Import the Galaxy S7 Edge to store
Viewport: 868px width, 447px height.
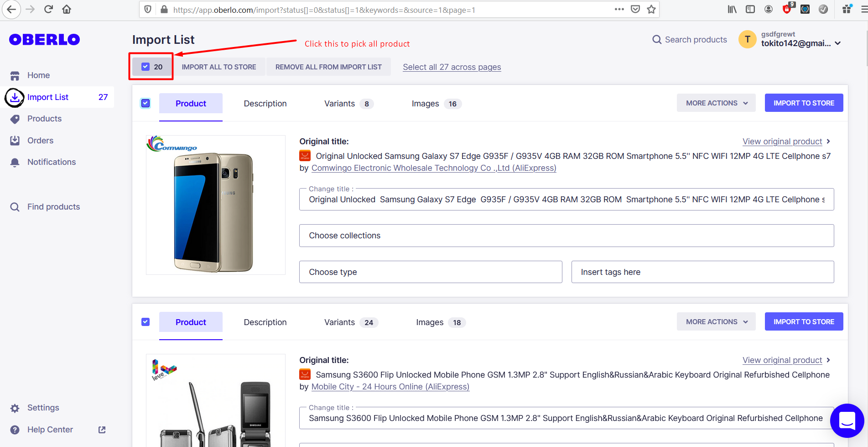(804, 103)
